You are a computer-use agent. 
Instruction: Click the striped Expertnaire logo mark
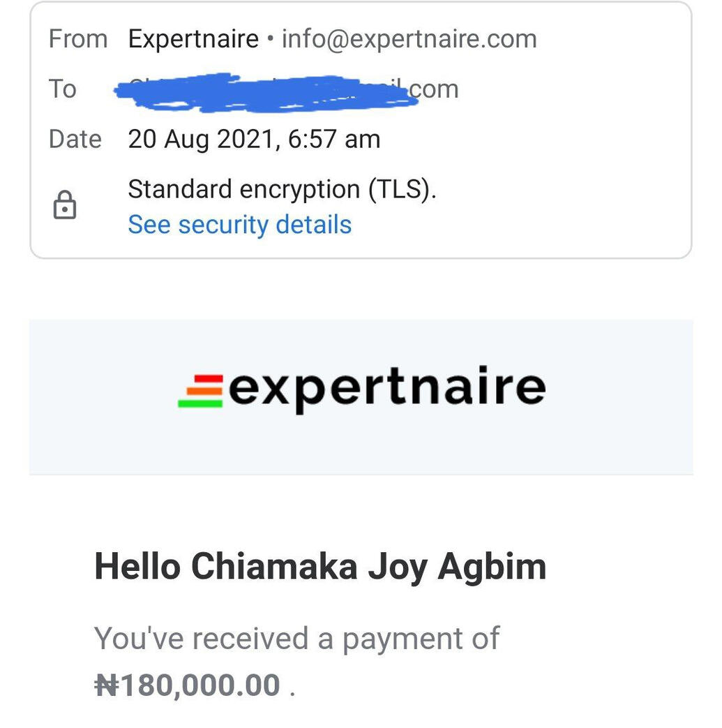click(201, 391)
